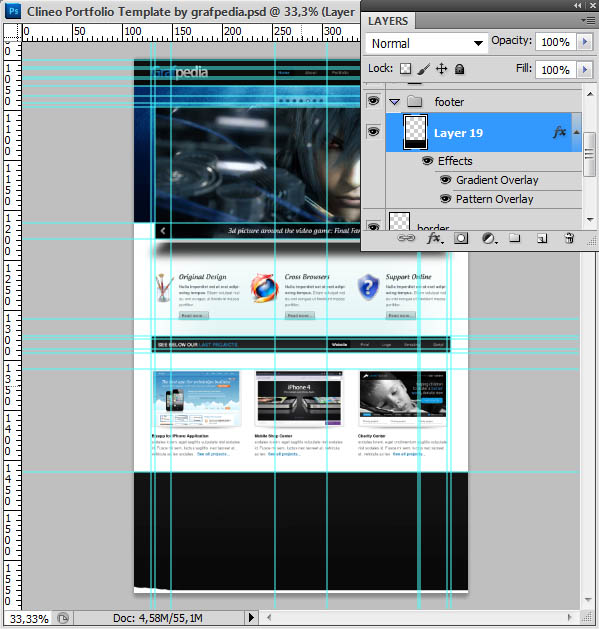Viewport: 599px width, 629px height.
Task: Click Layers panel scroll down arrow
Action: [x=589, y=219]
